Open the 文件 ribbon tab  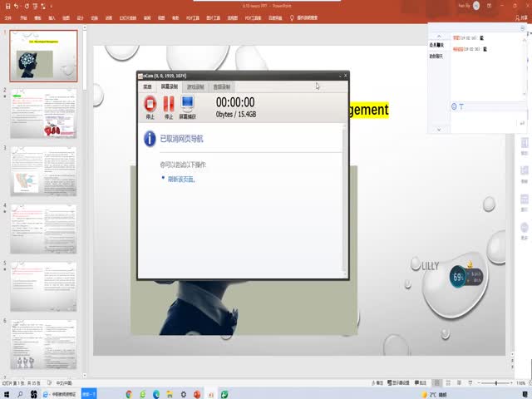tap(9, 17)
